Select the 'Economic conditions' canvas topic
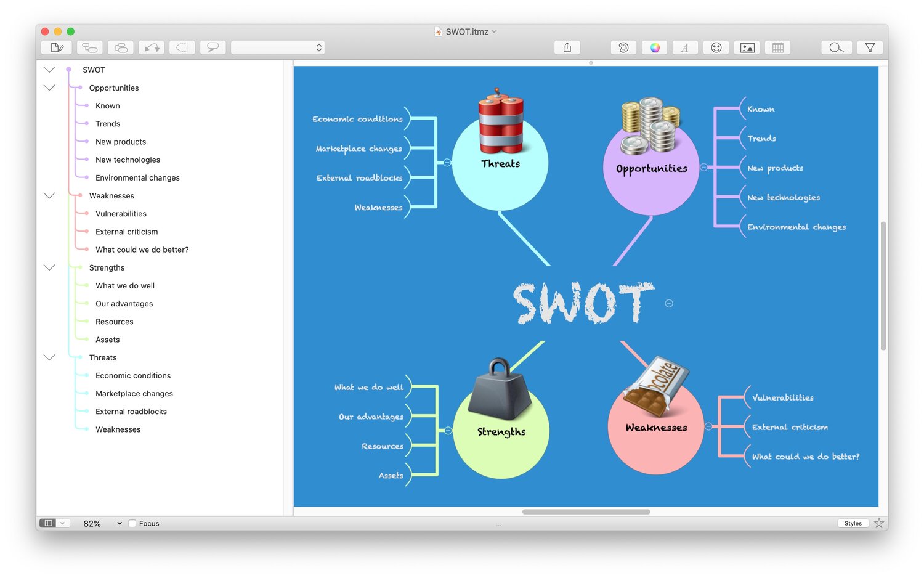The width and height of the screenshot is (924, 578). 357,119
